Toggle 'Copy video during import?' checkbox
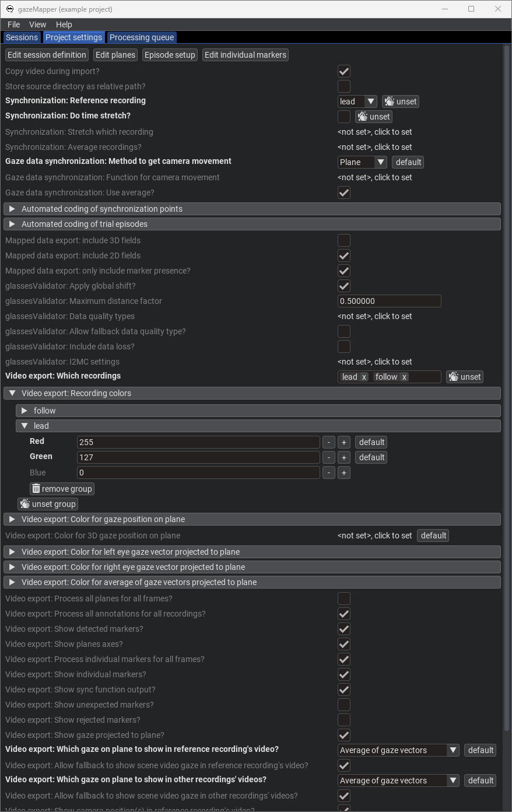The width and height of the screenshot is (512, 812). tap(344, 71)
